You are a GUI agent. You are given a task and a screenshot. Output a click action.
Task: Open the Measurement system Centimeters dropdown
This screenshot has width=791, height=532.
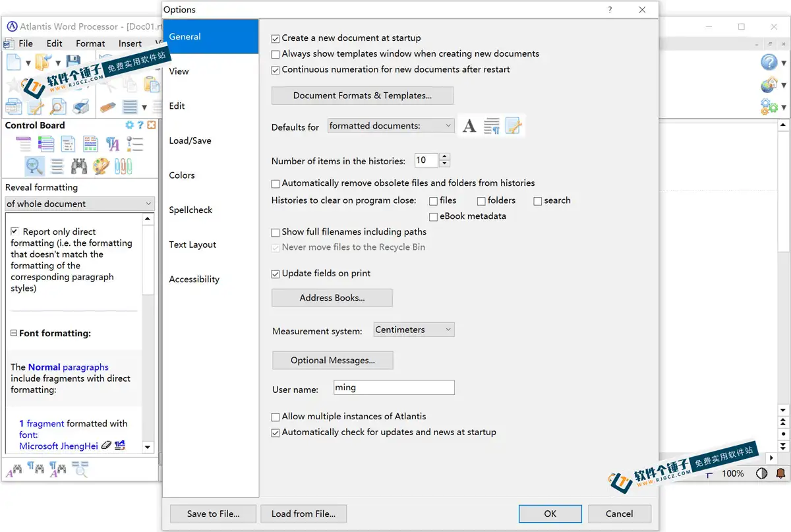(414, 330)
